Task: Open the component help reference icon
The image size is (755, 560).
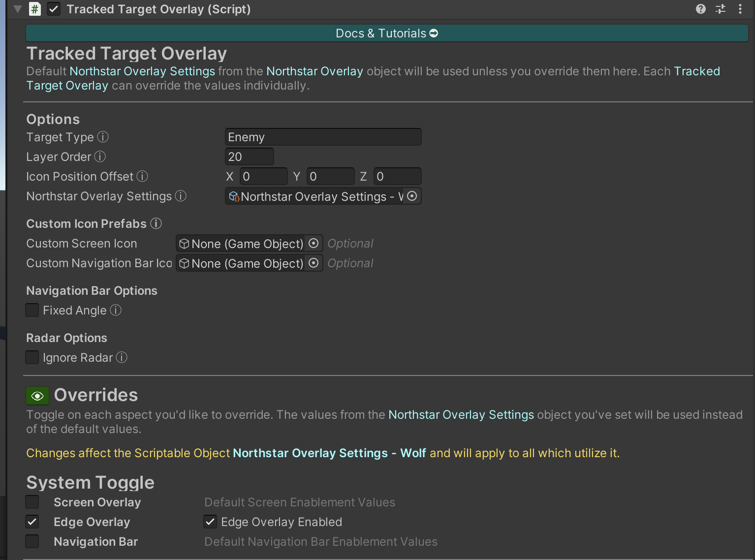Action: (x=700, y=9)
